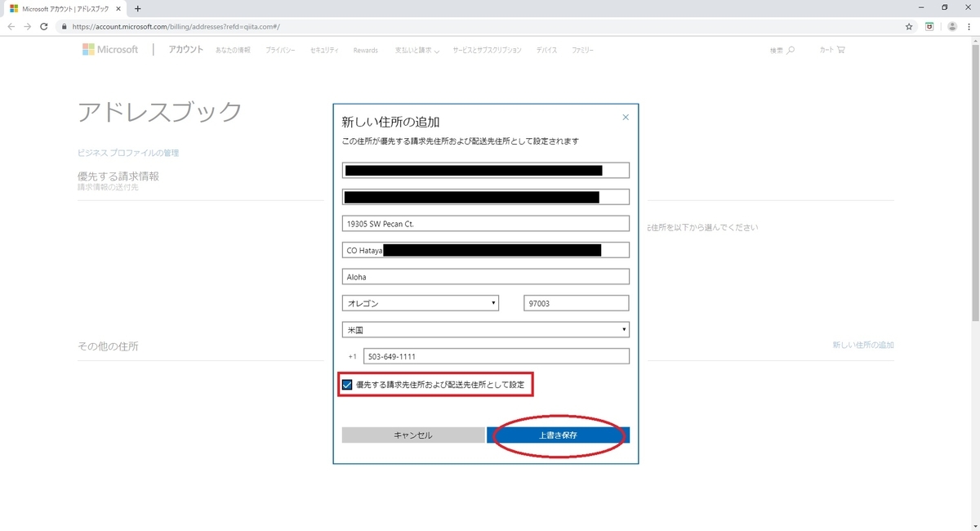980x531 pixels.
Task: Close the 新しい住所の追加 dialog with the X
Action: pos(626,117)
